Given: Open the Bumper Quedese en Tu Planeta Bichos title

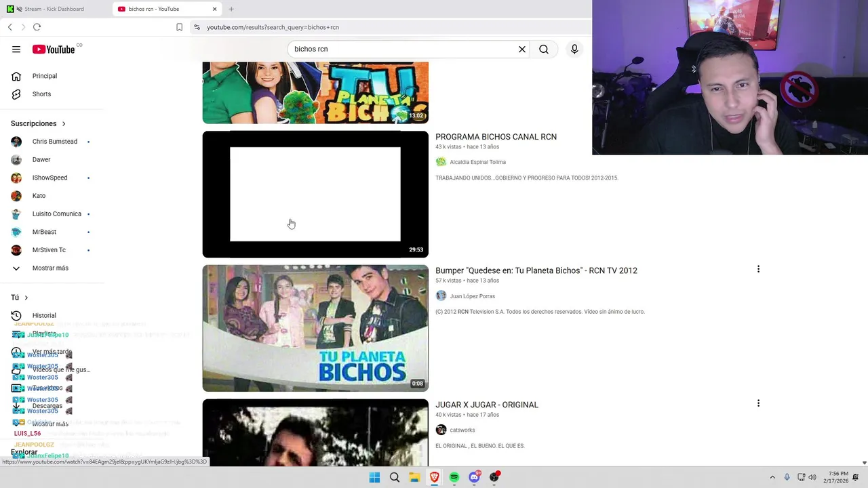Looking at the screenshot, I should tap(536, 270).
